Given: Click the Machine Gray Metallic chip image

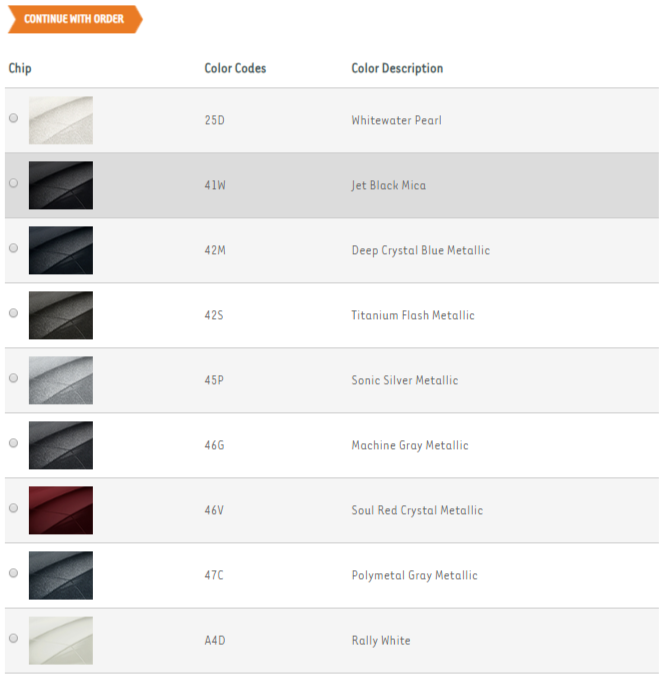Looking at the screenshot, I should click(x=61, y=446).
